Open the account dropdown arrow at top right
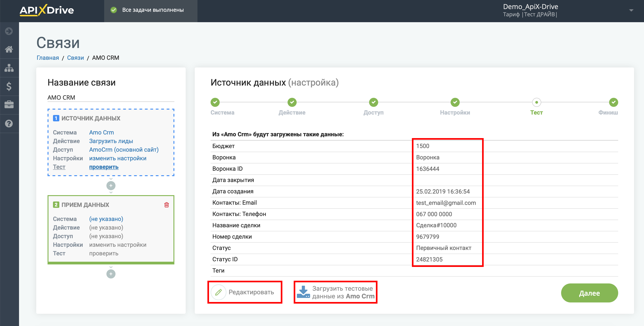This screenshot has width=644, height=326. click(631, 10)
